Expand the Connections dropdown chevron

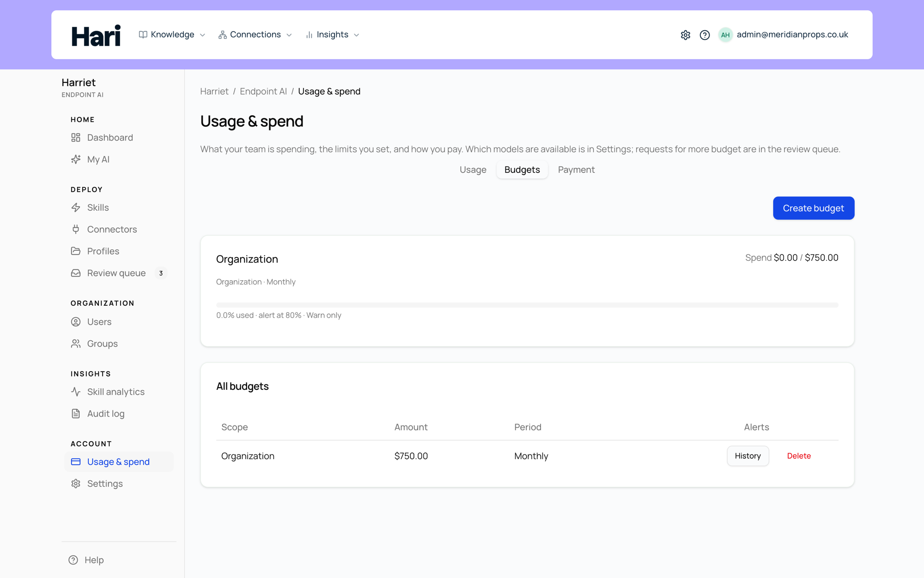point(289,35)
